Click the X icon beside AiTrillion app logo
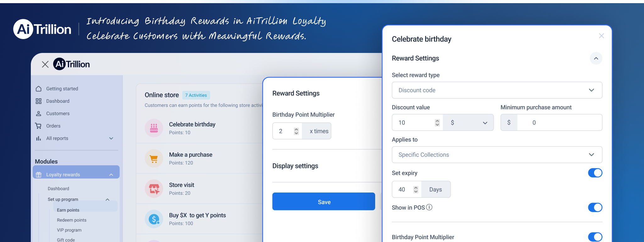 (x=45, y=64)
